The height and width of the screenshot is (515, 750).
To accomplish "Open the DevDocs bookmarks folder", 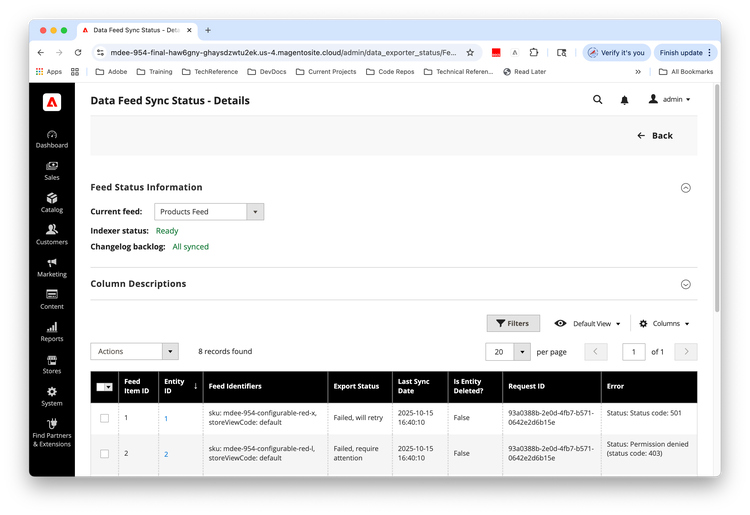I will (267, 72).
